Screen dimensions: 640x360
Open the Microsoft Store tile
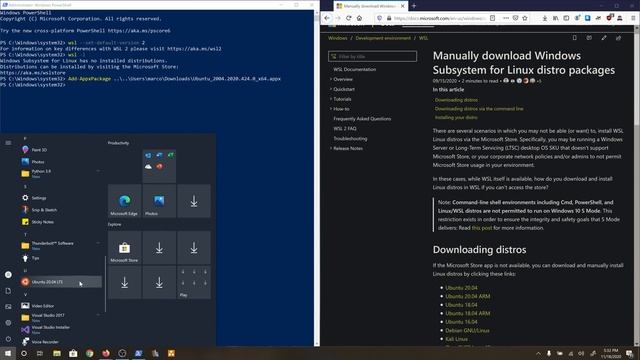point(124,248)
